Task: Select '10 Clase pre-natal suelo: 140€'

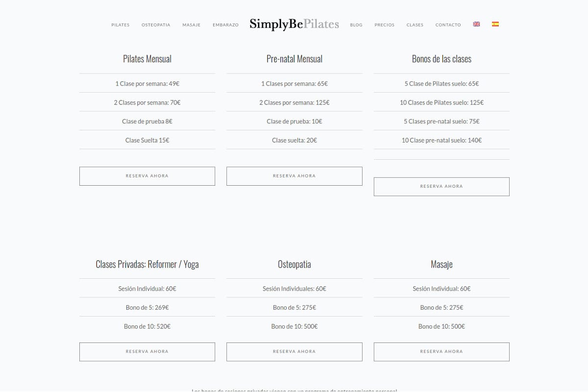Action: (x=441, y=140)
